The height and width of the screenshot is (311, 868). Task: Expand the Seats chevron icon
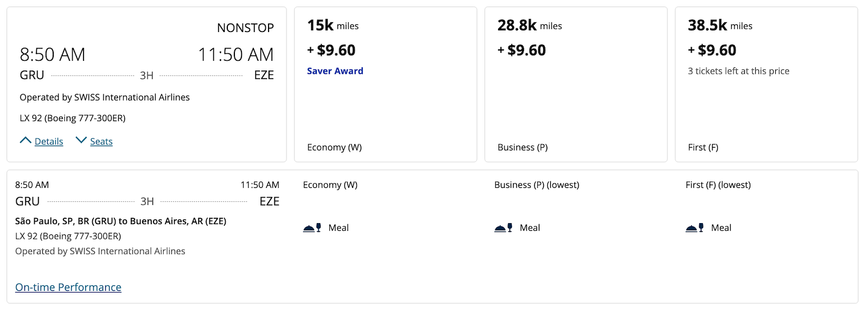tap(81, 140)
